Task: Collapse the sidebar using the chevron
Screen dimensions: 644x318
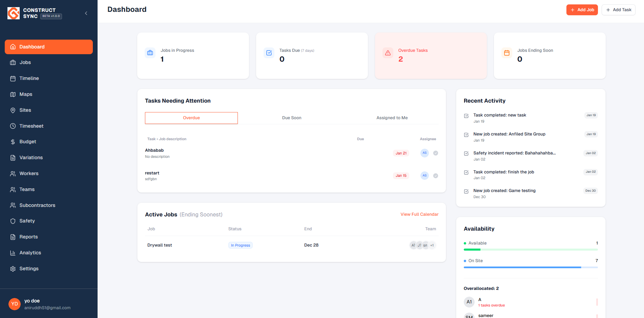Action: pyautogui.click(x=86, y=13)
